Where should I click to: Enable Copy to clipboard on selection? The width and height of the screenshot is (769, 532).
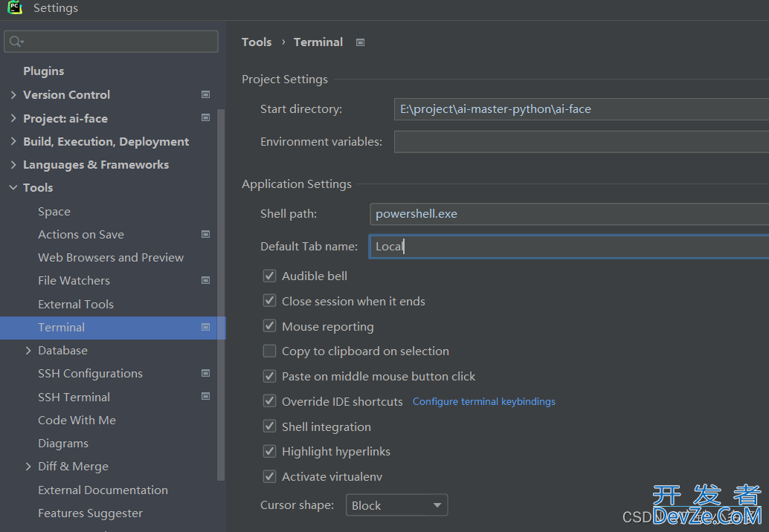click(269, 351)
